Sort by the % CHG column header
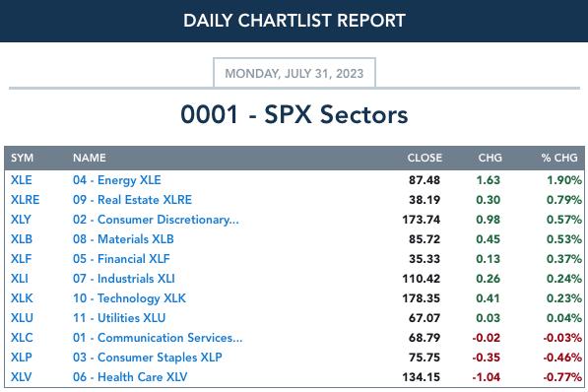 559,158
